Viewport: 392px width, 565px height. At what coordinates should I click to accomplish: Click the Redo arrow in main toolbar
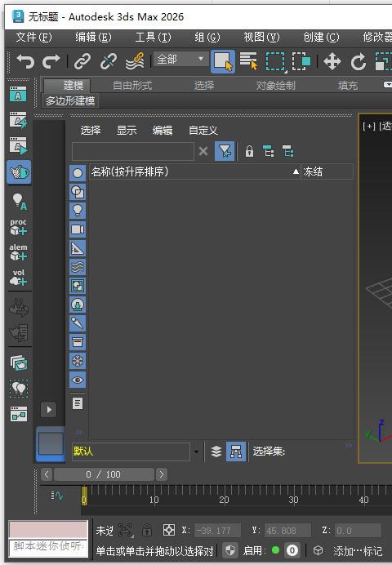coord(51,61)
